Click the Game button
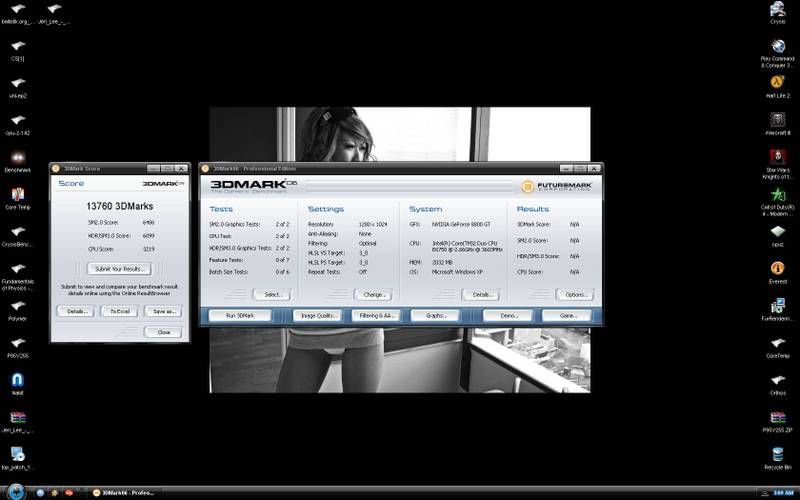Screen dimensions: 800x500 coord(567,316)
